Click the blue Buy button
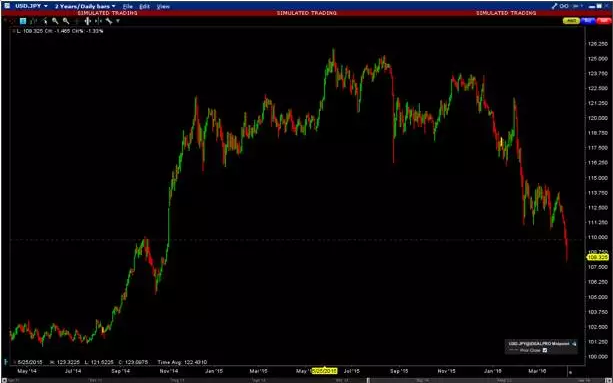 (588, 21)
